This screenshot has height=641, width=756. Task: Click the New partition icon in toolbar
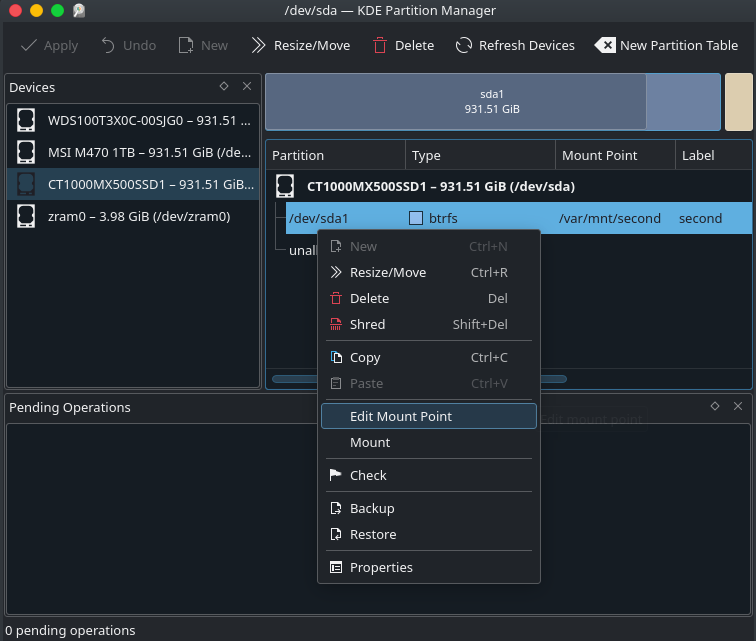186,45
